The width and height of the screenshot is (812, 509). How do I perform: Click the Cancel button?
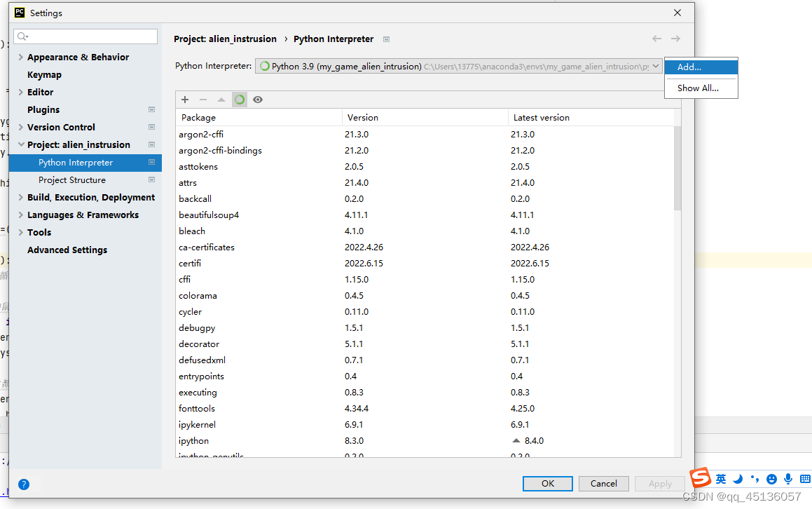[x=603, y=484]
